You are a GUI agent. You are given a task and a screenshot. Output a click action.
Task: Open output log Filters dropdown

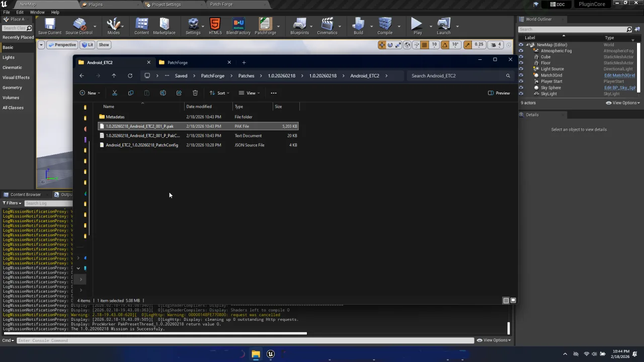tap(12, 203)
